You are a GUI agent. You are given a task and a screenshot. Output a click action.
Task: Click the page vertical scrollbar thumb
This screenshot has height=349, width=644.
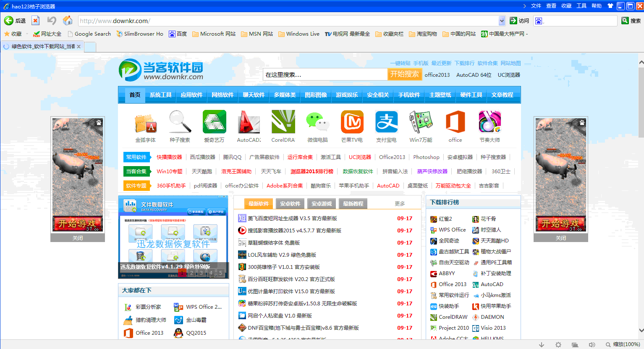tap(641, 103)
